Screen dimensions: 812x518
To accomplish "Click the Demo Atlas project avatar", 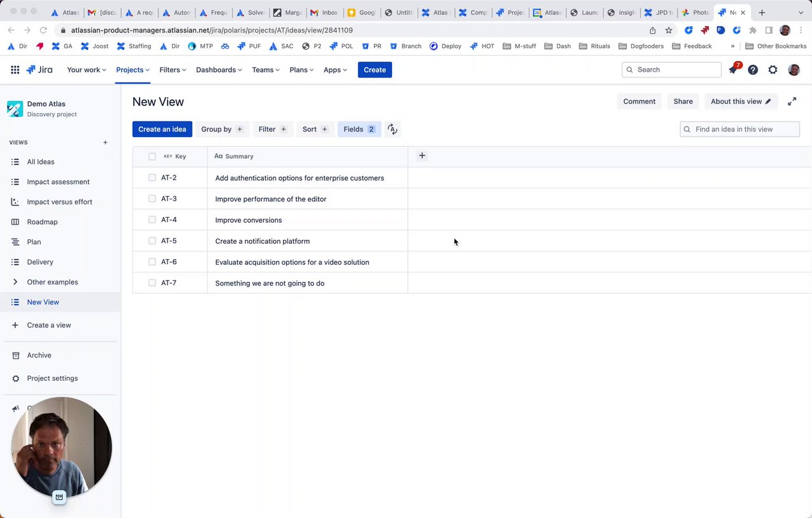I will [15, 109].
